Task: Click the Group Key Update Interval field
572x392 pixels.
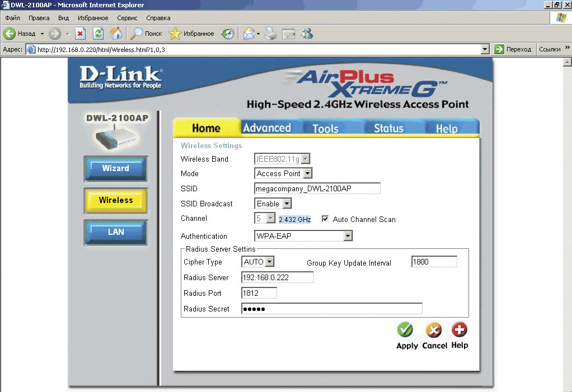Action: [434, 262]
